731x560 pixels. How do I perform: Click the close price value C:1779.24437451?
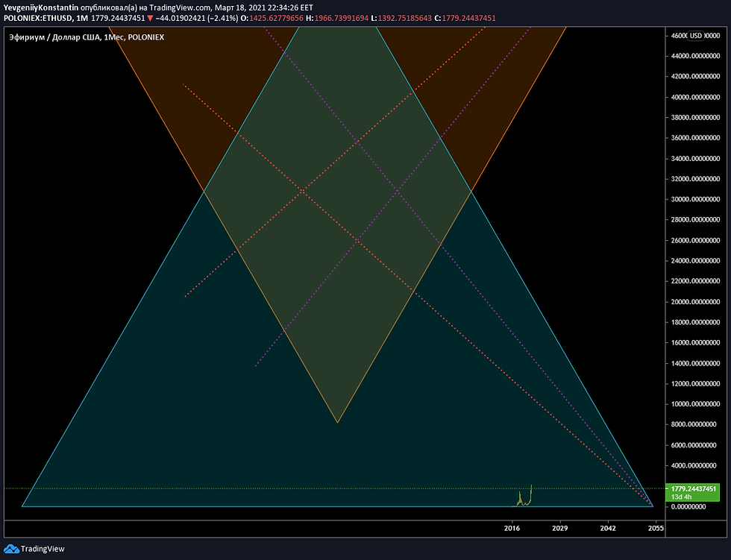[465, 18]
